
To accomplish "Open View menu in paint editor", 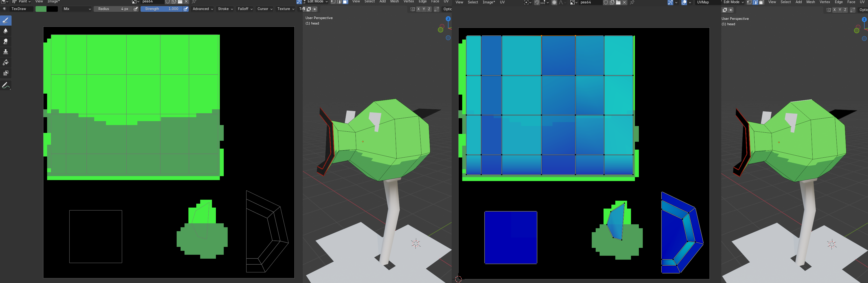I will (39, 2).
